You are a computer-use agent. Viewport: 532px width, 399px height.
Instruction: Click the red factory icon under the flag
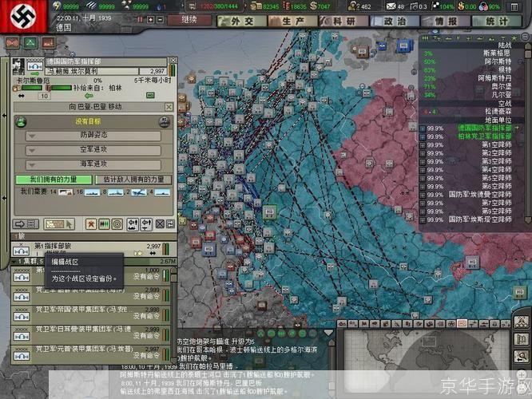click(x=49, y=43)
